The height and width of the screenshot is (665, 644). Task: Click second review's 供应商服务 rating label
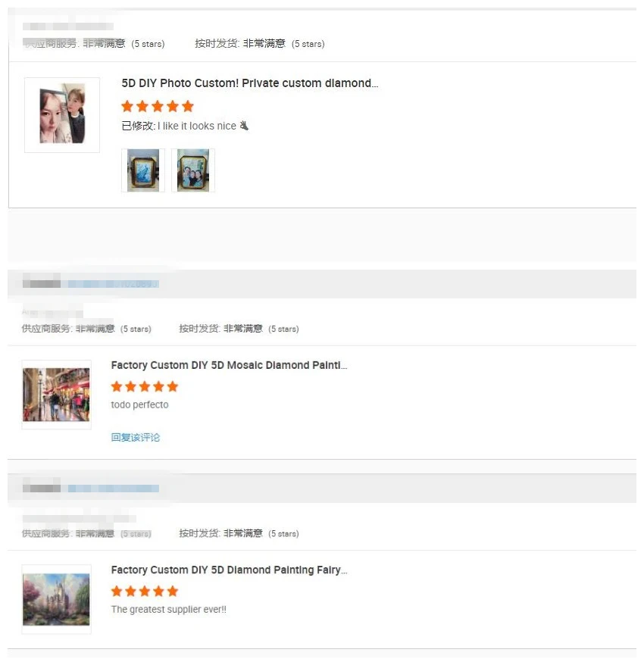pyautogui.click(x=47, y=329)
